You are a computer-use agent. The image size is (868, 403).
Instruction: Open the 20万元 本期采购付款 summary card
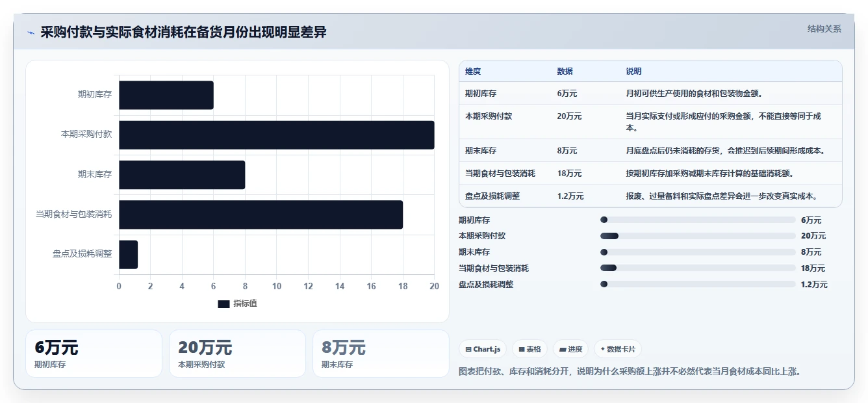(x=237, y=354)
